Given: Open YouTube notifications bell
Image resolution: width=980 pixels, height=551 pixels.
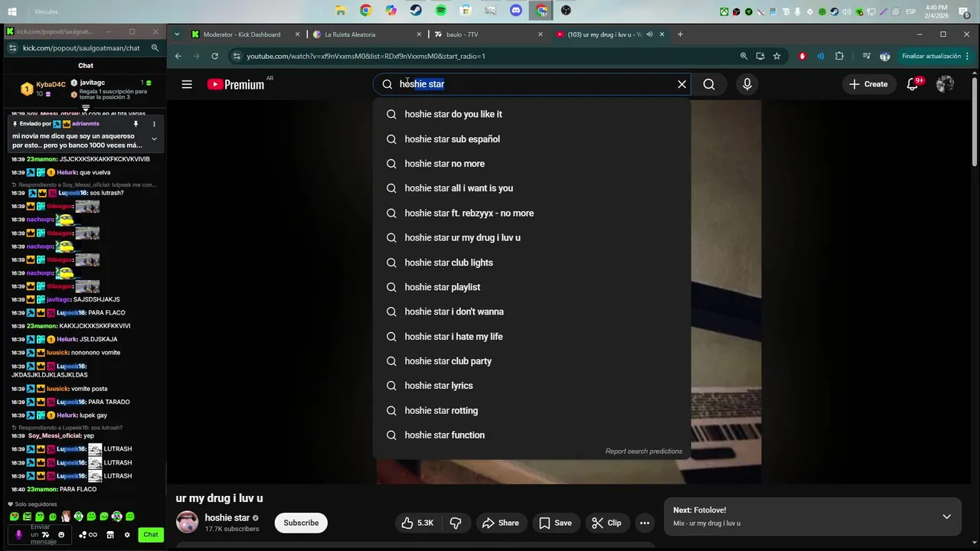Looking at the screenshot, I should (x=913, y=84).
